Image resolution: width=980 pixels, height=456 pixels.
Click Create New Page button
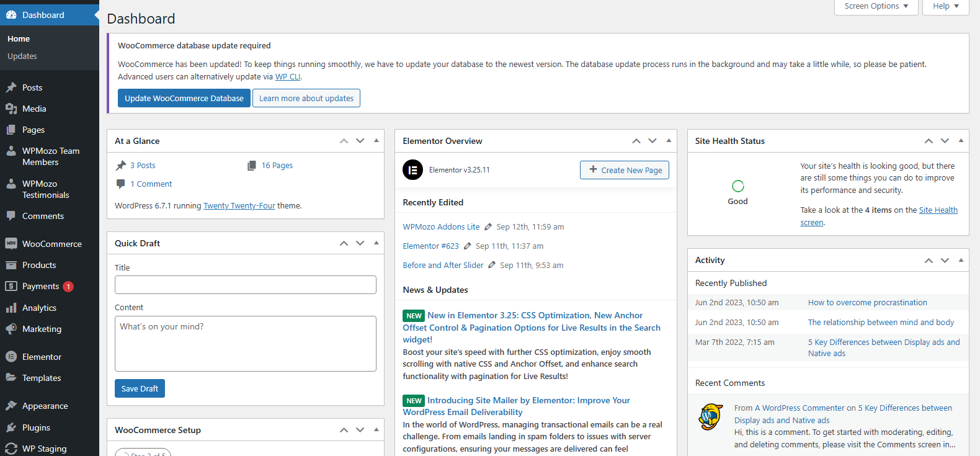pyautogui.click(x=625, y=170)
